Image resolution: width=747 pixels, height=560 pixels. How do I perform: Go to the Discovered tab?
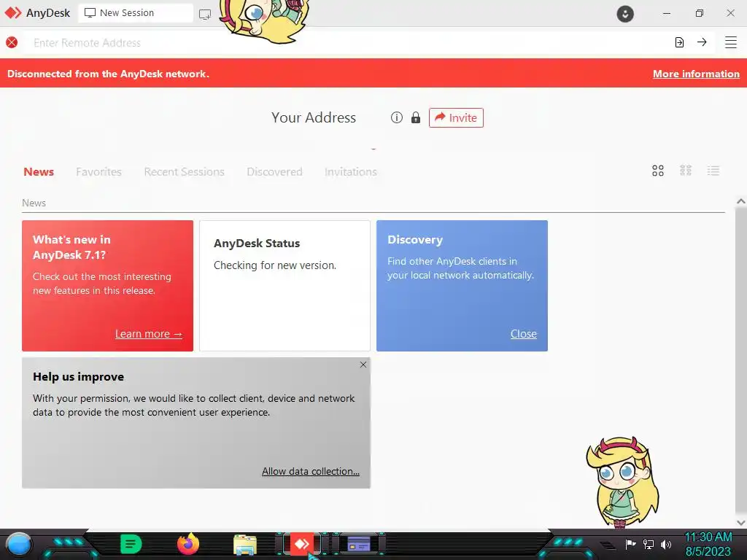[274, 172]
